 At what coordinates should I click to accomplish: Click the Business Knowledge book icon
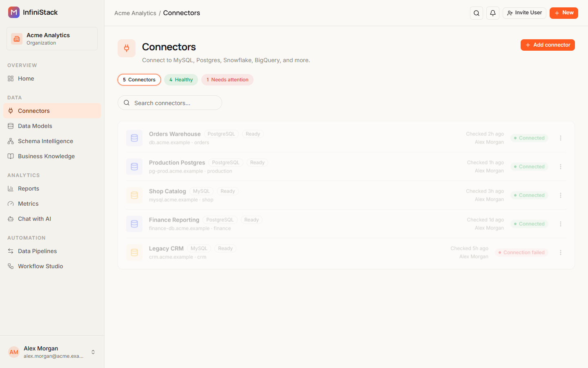pyautogui.click(x=11, y=156)
